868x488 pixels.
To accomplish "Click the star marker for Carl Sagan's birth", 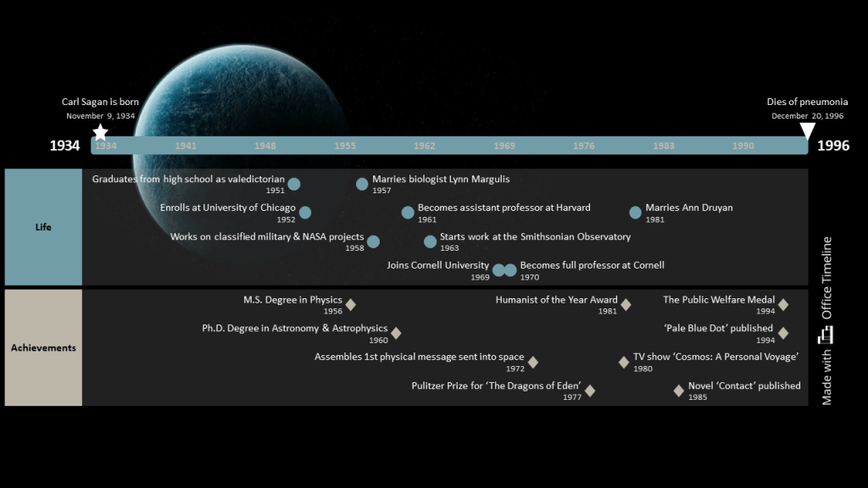I will tap(99, 131).
